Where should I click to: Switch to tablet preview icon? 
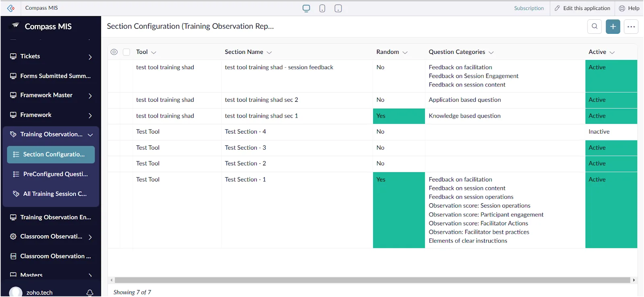[x=338, y=8]
